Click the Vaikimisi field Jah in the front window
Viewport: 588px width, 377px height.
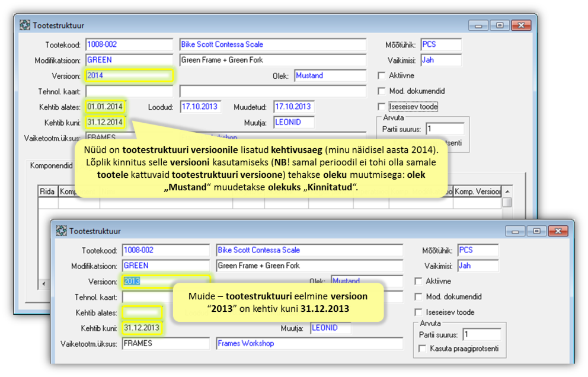pos(478,266)
